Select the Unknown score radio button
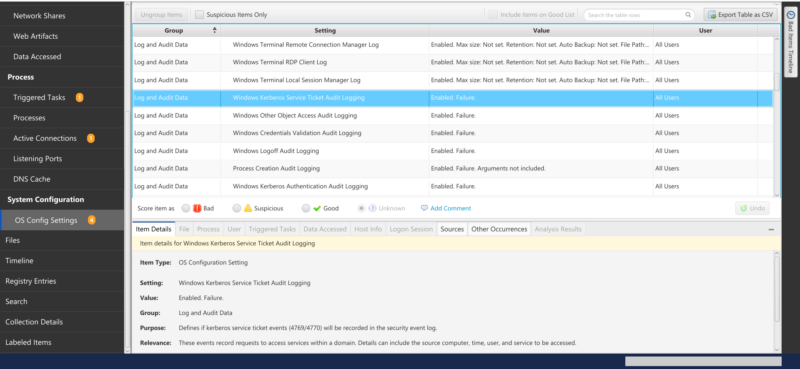The image size is (800, 369). (x=362, y=208)
